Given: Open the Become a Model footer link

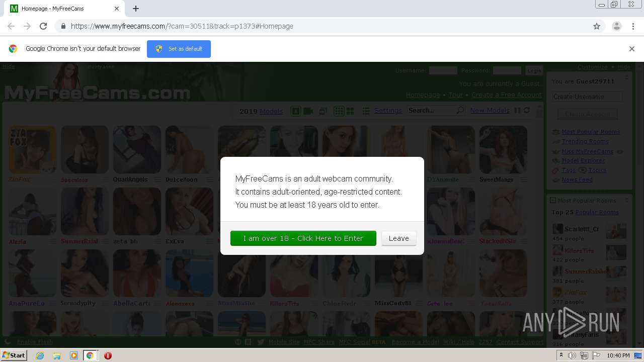Looking at the screenshot, I should coord(415,342).
